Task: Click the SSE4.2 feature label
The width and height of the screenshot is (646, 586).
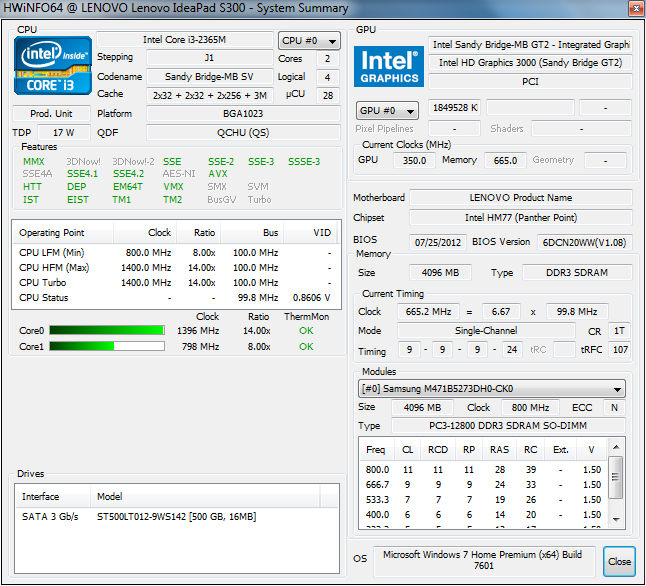Action: coord(127,173)
